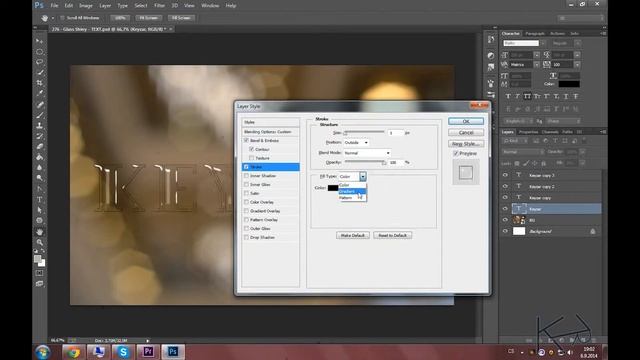Open Premiere Pro from the taskbar

(148, 351)
